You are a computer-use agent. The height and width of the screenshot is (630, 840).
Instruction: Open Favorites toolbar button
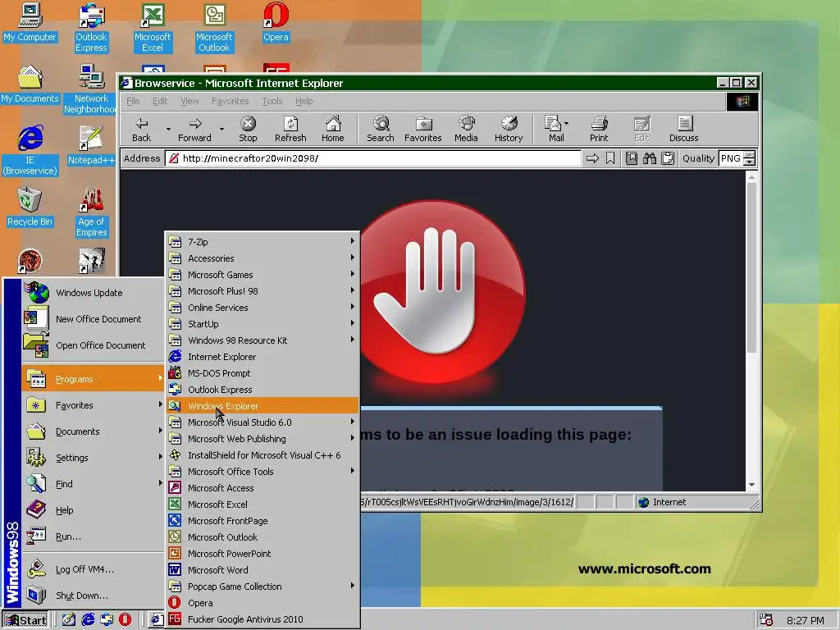click(422, 129)
